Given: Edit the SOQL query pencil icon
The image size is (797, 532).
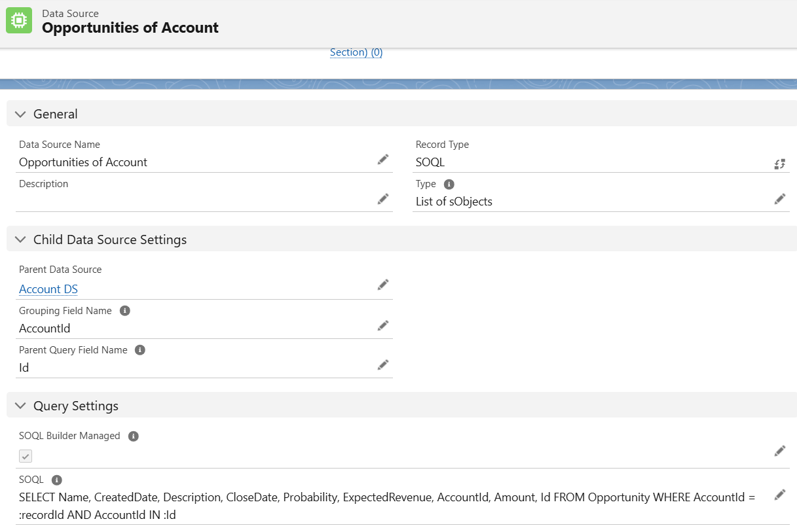Looking at the screenshot, I should tap(779, 495).
